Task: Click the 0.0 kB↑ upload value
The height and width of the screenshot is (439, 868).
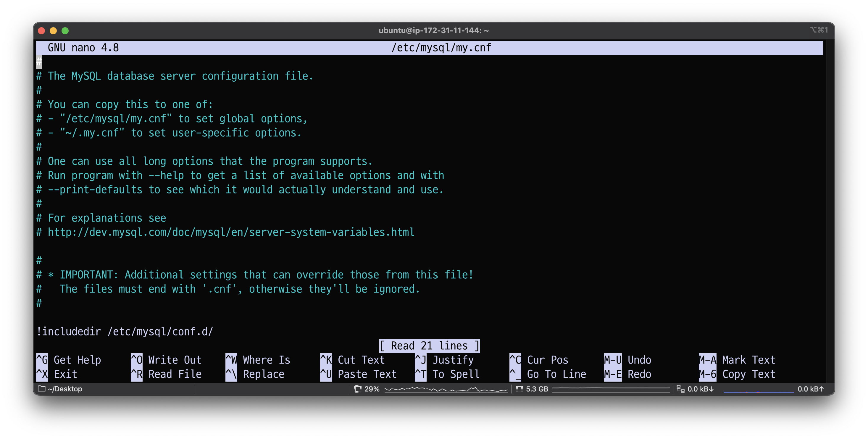Action: coord(810,389)
